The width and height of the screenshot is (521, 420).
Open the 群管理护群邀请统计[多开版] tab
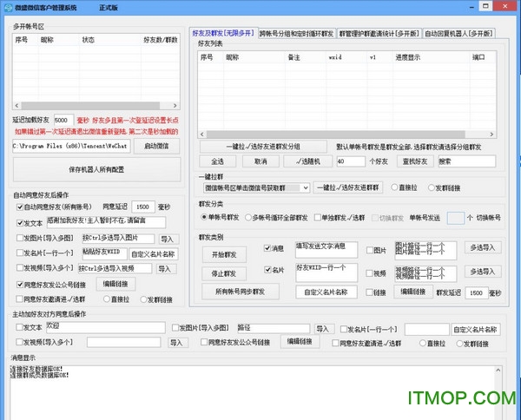point(379,34)
